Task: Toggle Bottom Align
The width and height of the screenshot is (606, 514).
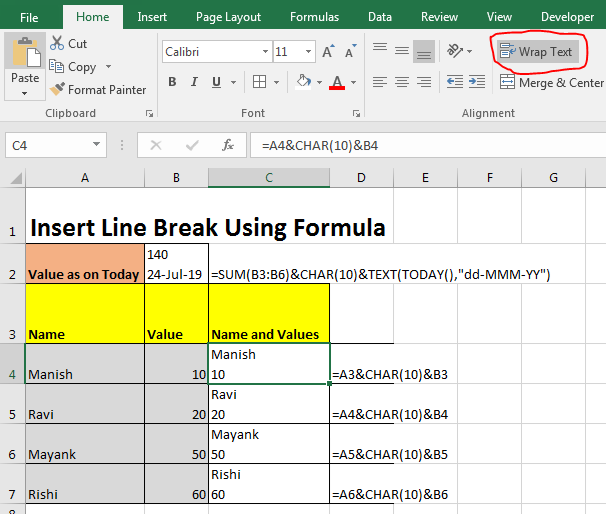Action: pos(424,51)
